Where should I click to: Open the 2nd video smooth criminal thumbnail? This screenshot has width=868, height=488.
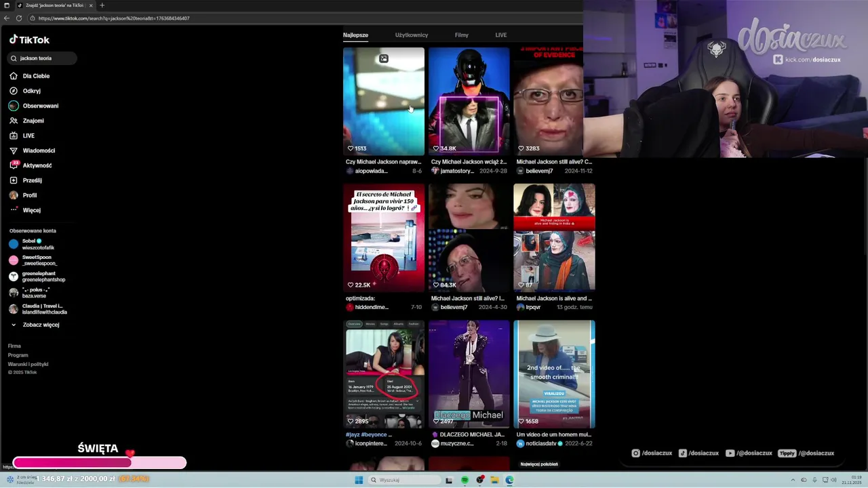click(554, 374)
